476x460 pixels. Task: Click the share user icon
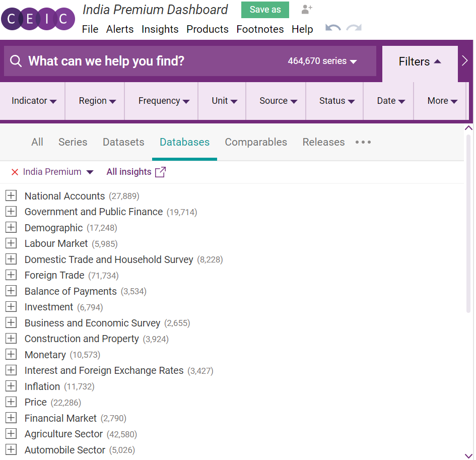[307, 10]
